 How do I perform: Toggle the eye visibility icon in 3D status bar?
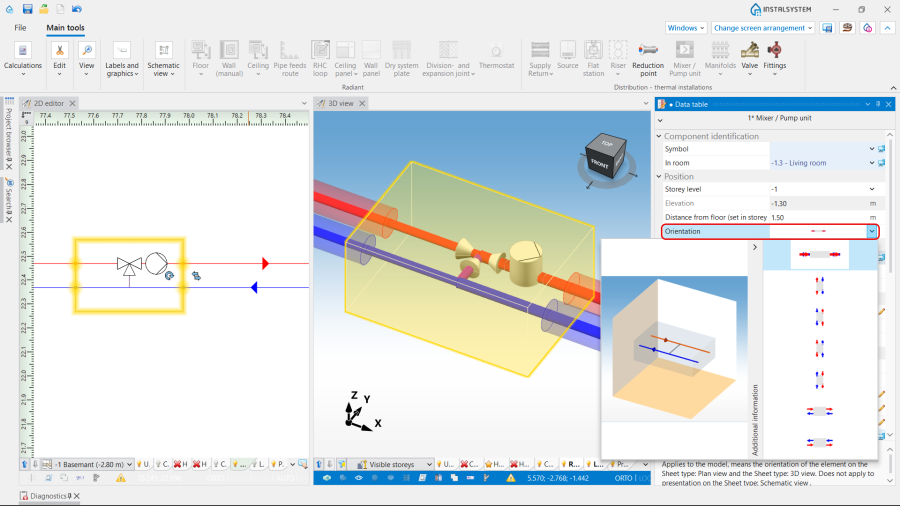tap(359, 478)
